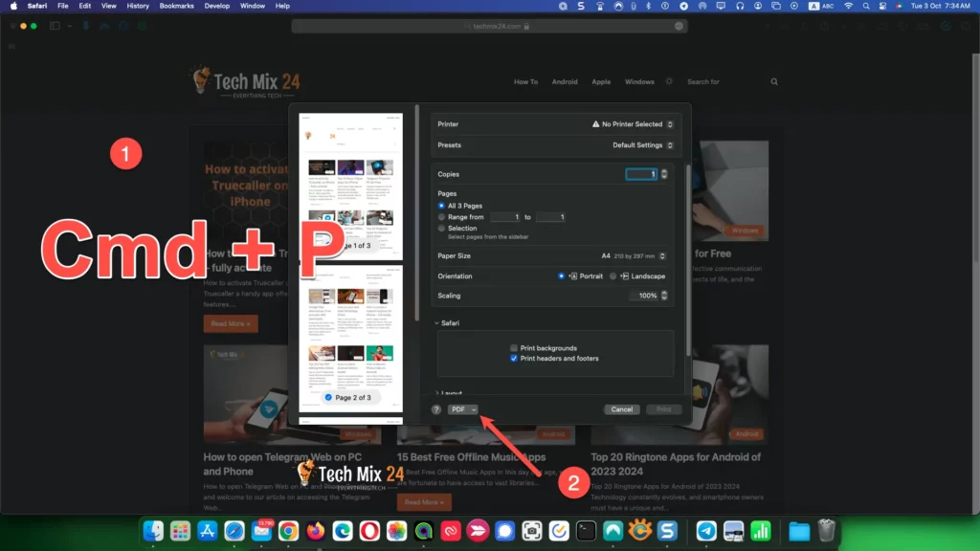Open the Develop menu
This screenshot has width=980, height=551.
[217, 6]
